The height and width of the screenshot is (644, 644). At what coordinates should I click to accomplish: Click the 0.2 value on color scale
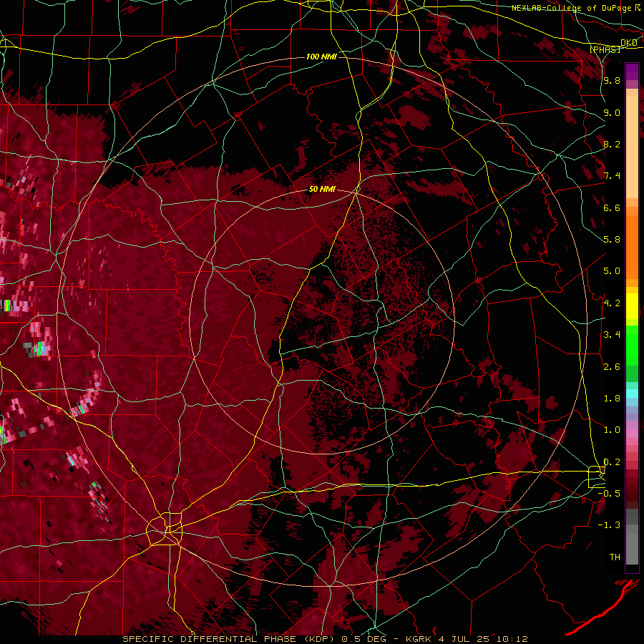point(612,462)
